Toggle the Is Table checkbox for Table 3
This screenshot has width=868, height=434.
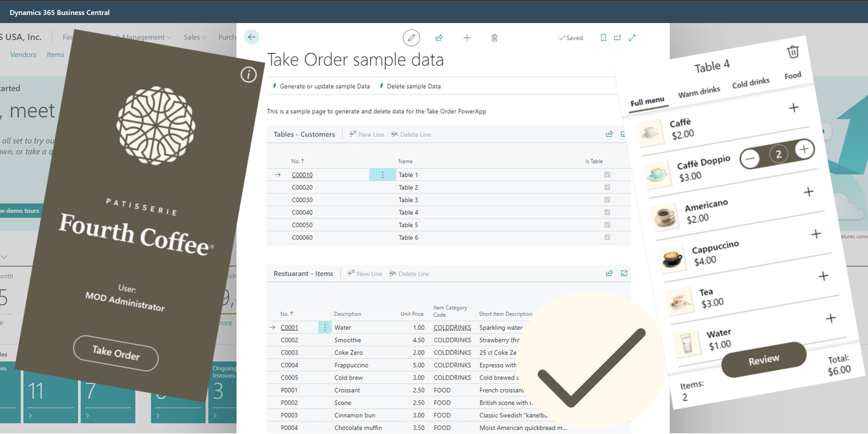coord(607,200)
